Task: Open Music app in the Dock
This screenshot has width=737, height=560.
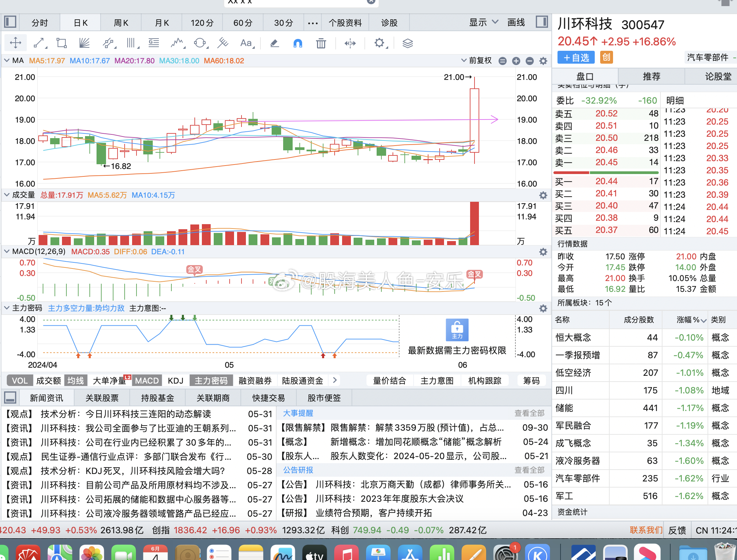Action: pyautogui.click(x=346, y=553)
